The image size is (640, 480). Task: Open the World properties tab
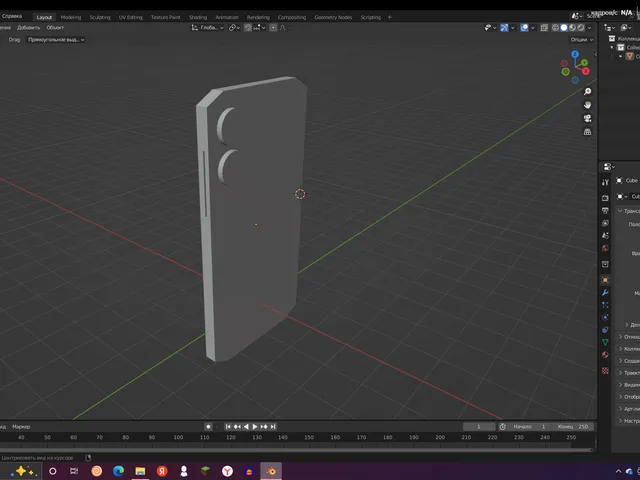(605, 248)
